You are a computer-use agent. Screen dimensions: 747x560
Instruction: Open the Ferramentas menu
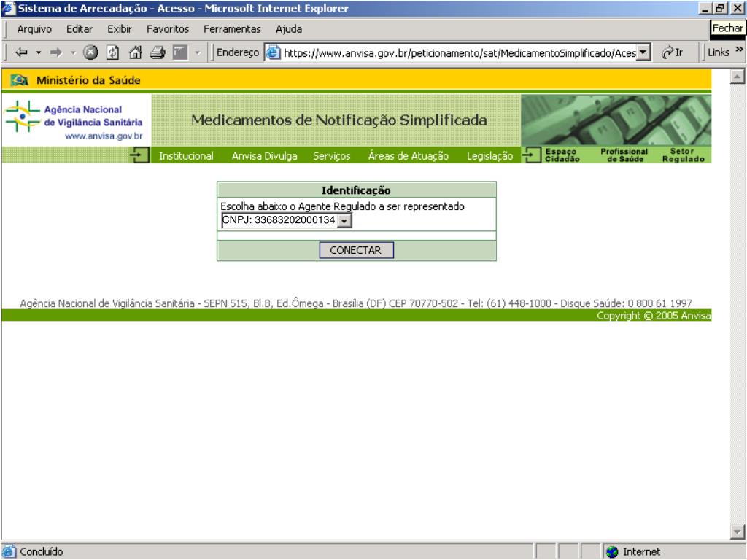(x=232, y=29)
